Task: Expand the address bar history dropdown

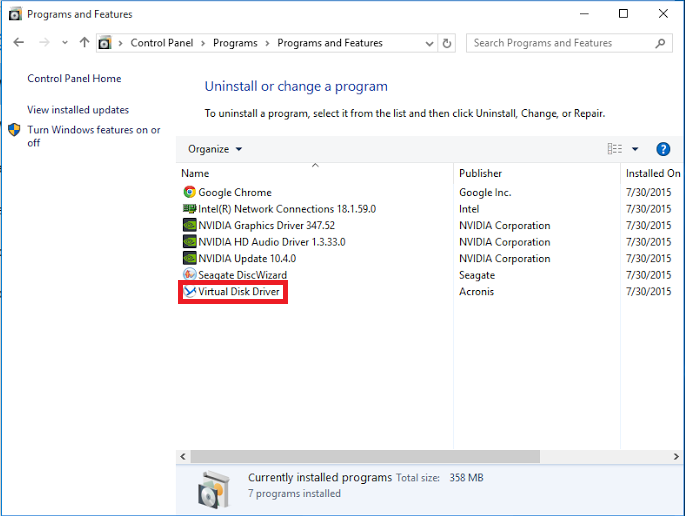Action: [x=430, y=43]
